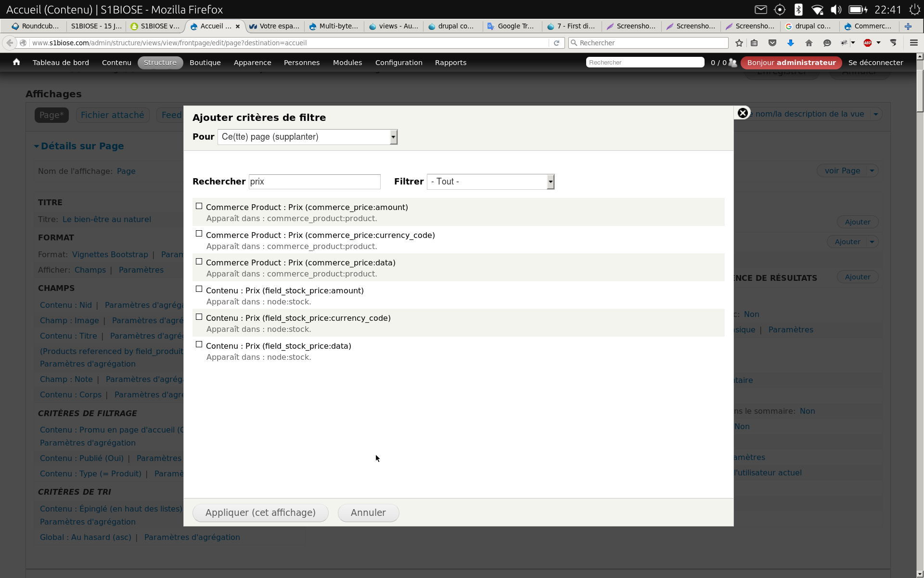Screen dimensions: 924x578
Task: Enable Contenu Prix field_stock_price currency_code checkbox
Action: (x=199, y=317)
